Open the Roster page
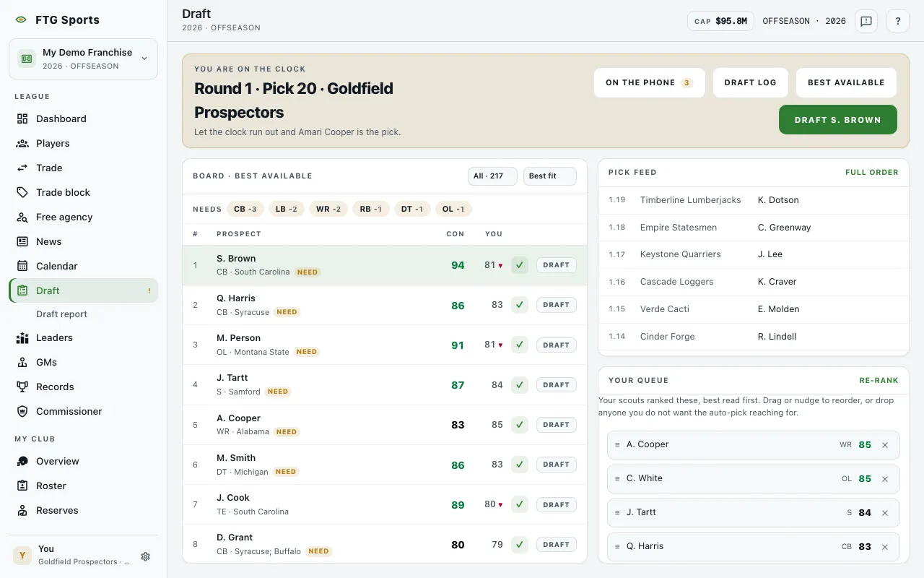Image resolution: width=924 pixels, height=578 pixels. coord(83,486)
